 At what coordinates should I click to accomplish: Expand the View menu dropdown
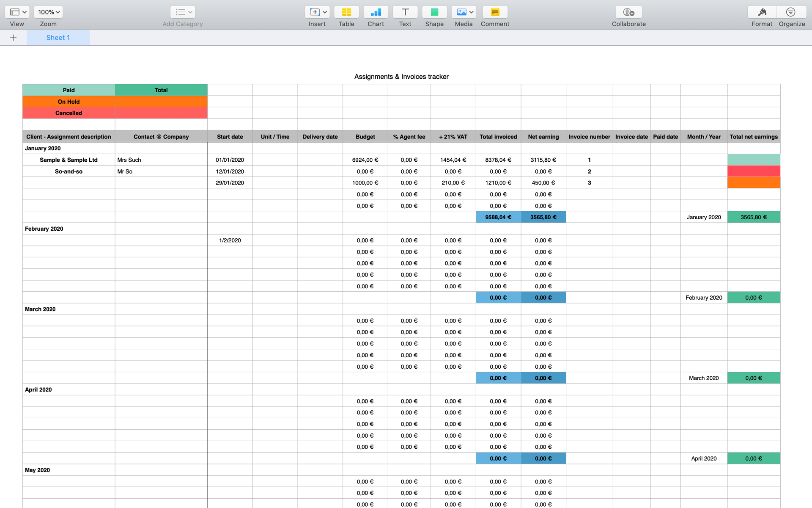17,12
